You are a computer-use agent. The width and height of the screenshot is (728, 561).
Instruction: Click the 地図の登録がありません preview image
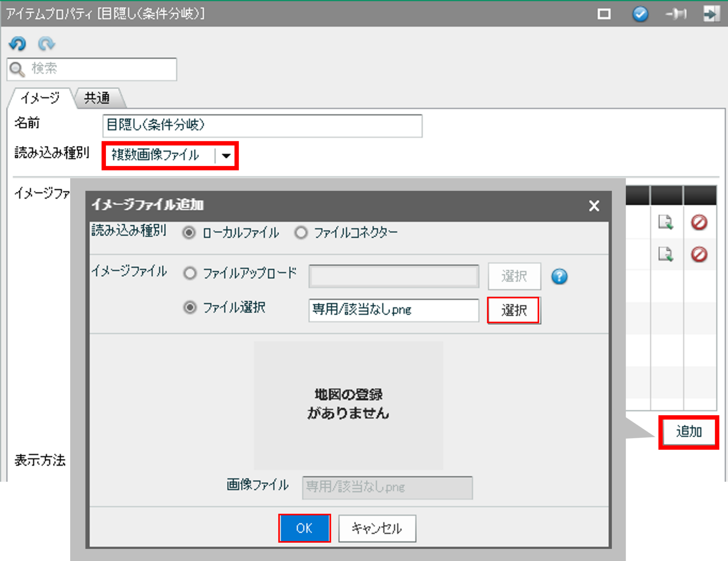pyautogui.click(x=349, y=405)
